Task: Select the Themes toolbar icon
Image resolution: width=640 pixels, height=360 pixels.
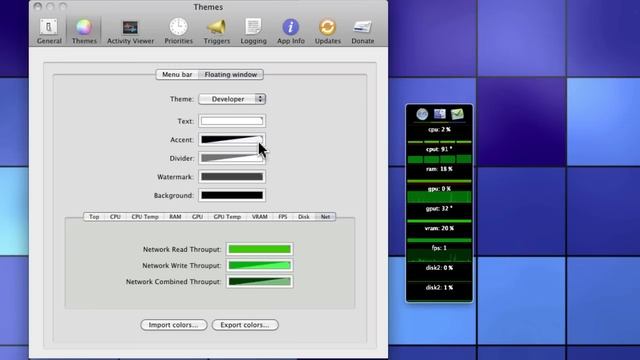Action: point(84,31)
